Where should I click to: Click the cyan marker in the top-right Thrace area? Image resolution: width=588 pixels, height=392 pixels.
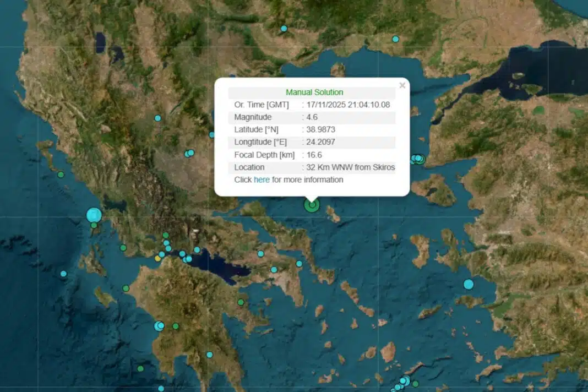point(395,39)
